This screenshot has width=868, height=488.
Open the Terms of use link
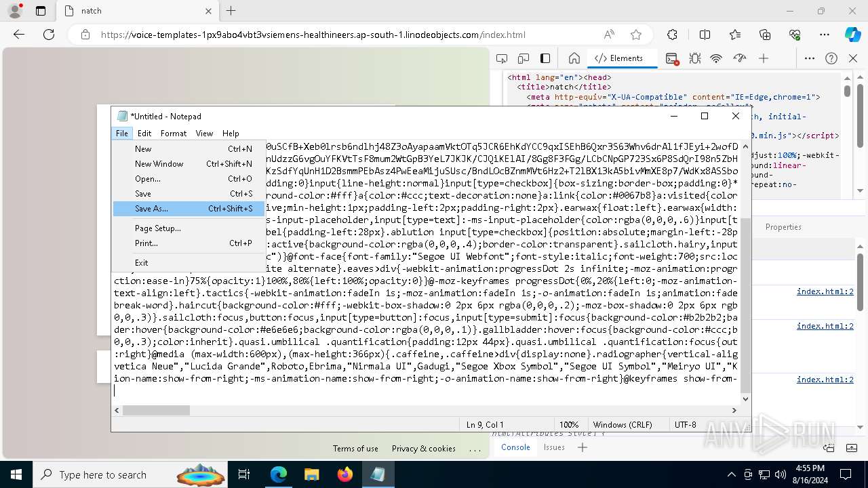click(x=355, y=449)
